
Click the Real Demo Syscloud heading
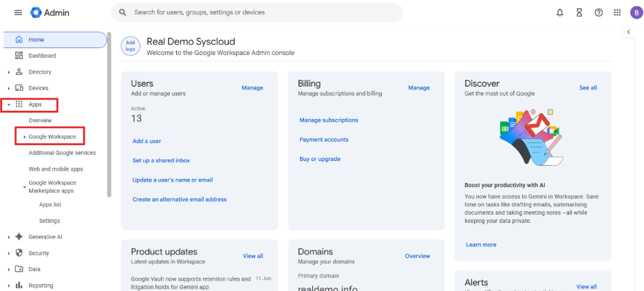tap(191, 41)
